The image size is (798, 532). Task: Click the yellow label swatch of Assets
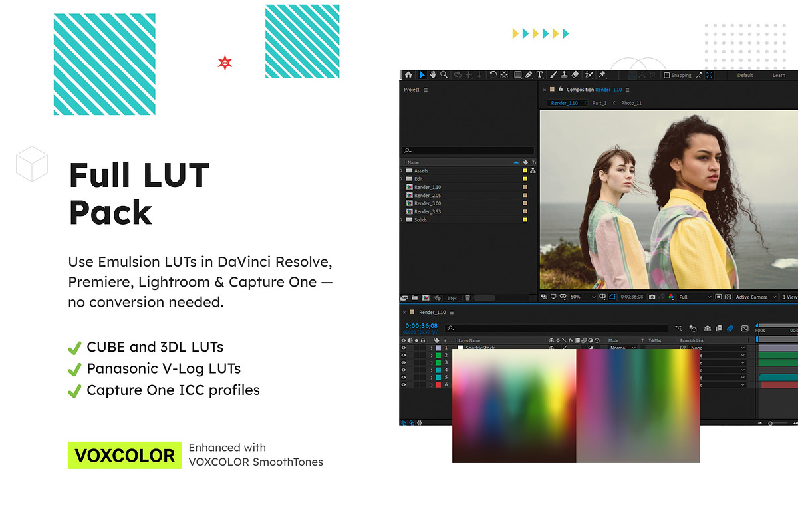click(525, 171)
